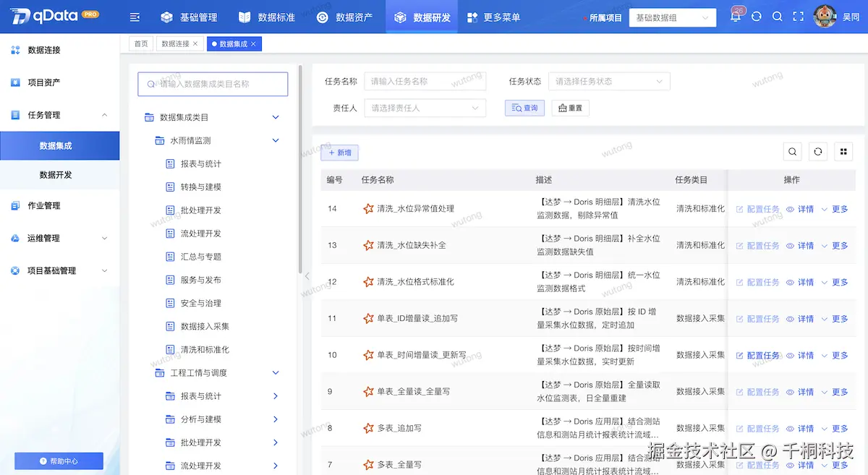The height and width of the screenshot is (475, 868).
Task: Collapse the 水雨情监测 category
Action: pos(276,141)
